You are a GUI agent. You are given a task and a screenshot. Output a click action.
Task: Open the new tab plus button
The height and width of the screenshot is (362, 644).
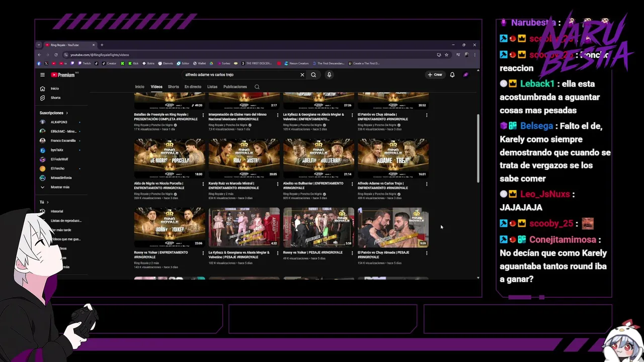(x=102, y=45)
